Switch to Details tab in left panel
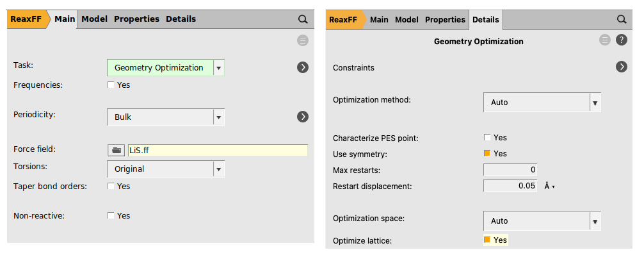644x257 pixels. (181, 19)
